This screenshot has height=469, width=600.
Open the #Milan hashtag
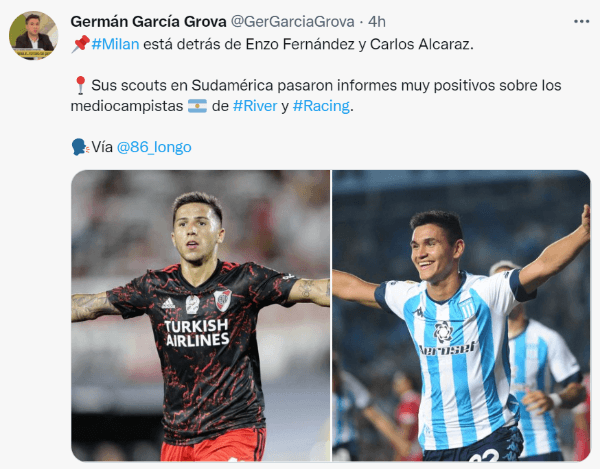tap(115, 44)
